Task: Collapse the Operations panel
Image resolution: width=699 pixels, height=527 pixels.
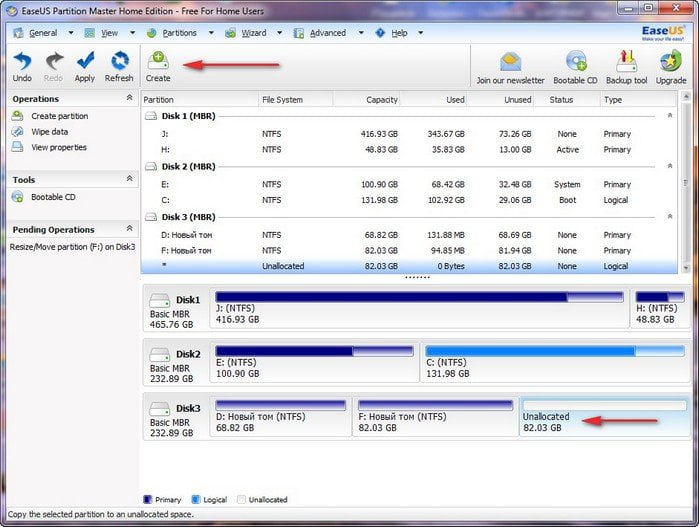Action: [x=129, y=98]
